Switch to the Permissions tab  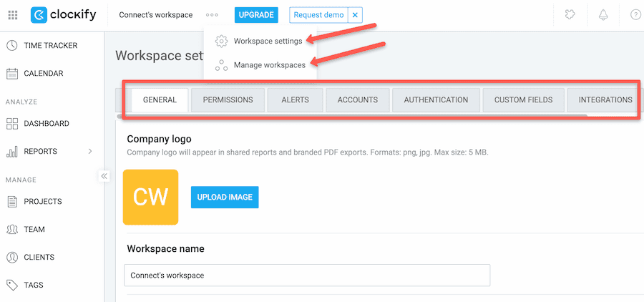click(x=228, y=100)
